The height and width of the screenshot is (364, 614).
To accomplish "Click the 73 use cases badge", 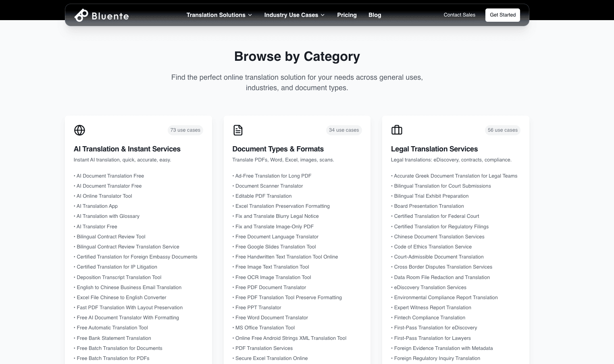I will pos(185,130).
